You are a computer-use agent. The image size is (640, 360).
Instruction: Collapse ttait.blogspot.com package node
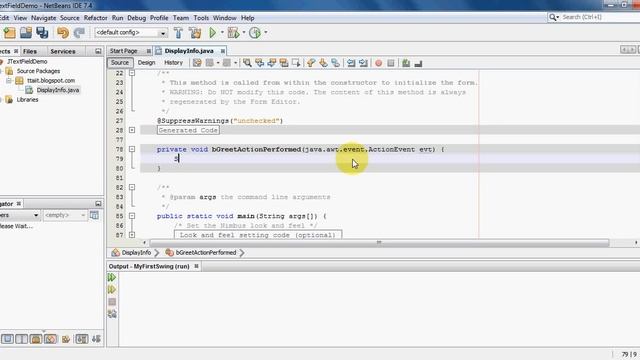9,81
